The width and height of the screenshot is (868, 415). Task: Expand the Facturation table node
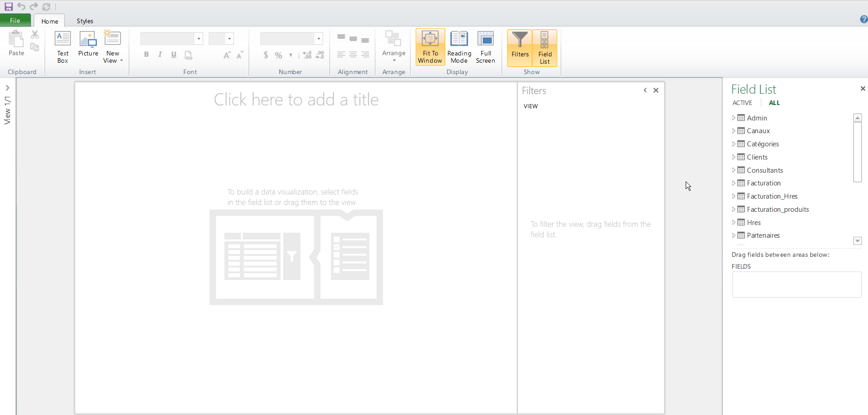[733, 183]
